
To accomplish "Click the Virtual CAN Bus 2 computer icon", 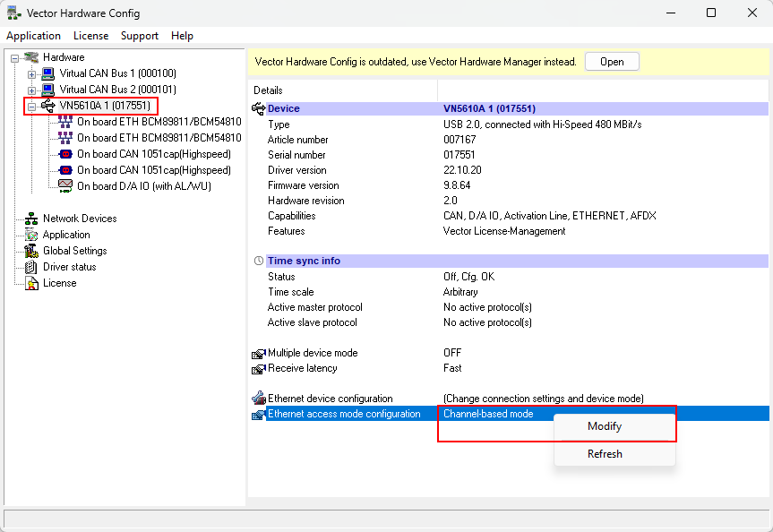I will 47,90.
